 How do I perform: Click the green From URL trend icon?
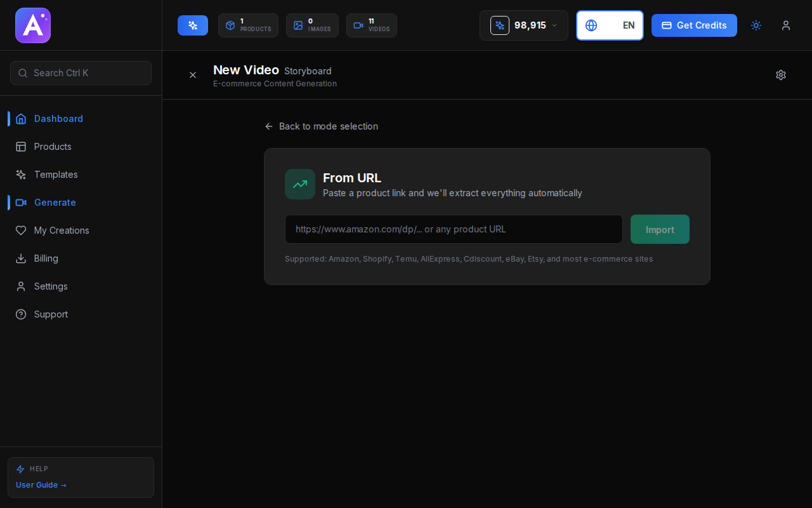click(x=299, y=184)
